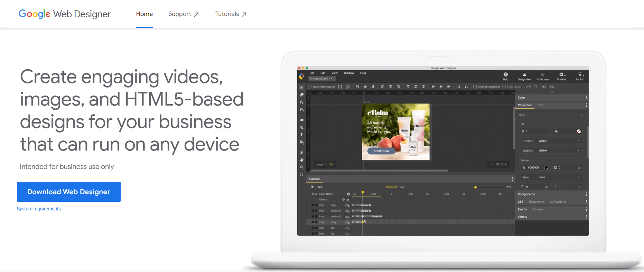Select the Zoom magnifier tool
This screenshot has height=272, width=644.
301,167
